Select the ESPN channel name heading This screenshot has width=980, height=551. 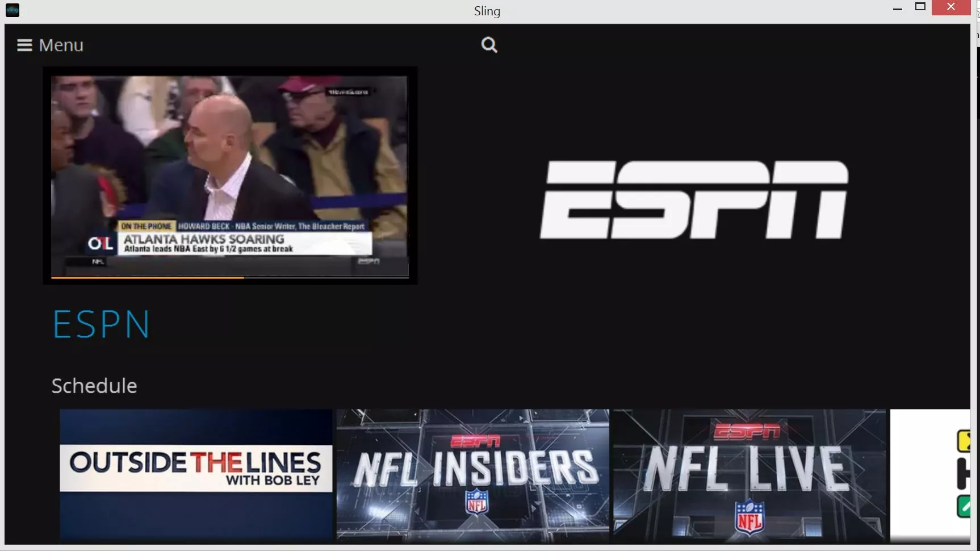100,324
